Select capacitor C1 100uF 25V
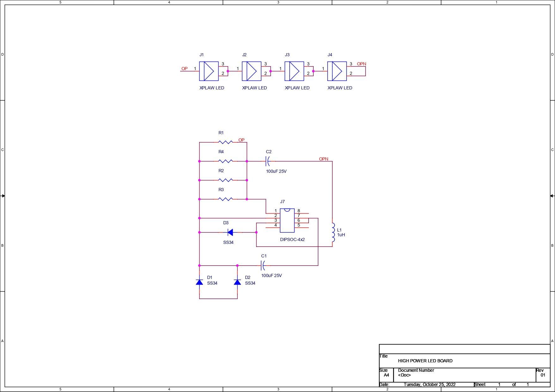Image resolution: width=555 pixels, height=392 pixels. click(x=263, y=266)
